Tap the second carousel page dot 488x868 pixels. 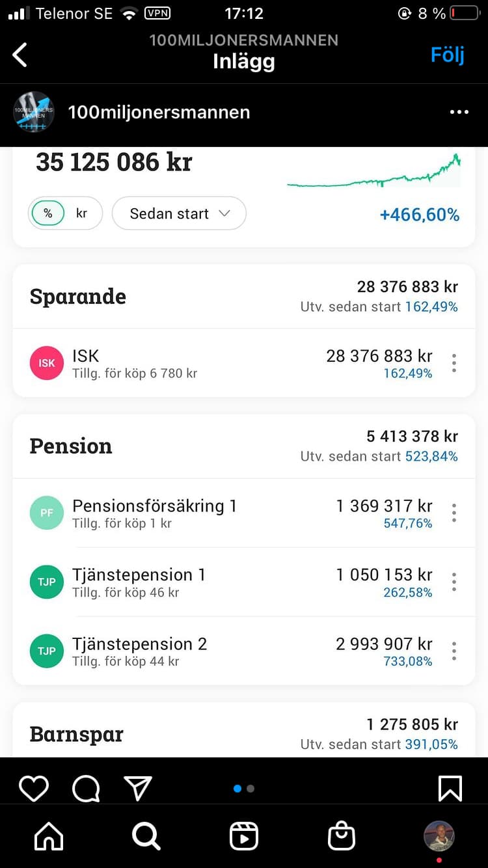[x=251, y=789]
